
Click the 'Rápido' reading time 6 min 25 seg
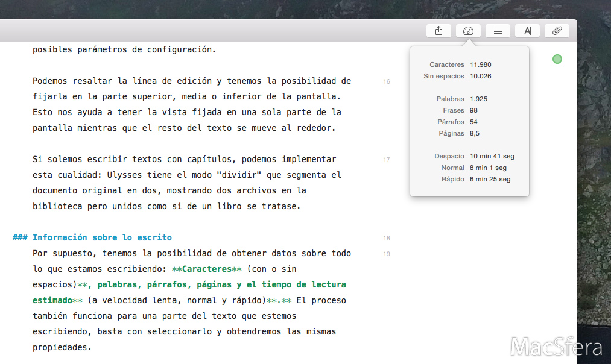[490, 179]
